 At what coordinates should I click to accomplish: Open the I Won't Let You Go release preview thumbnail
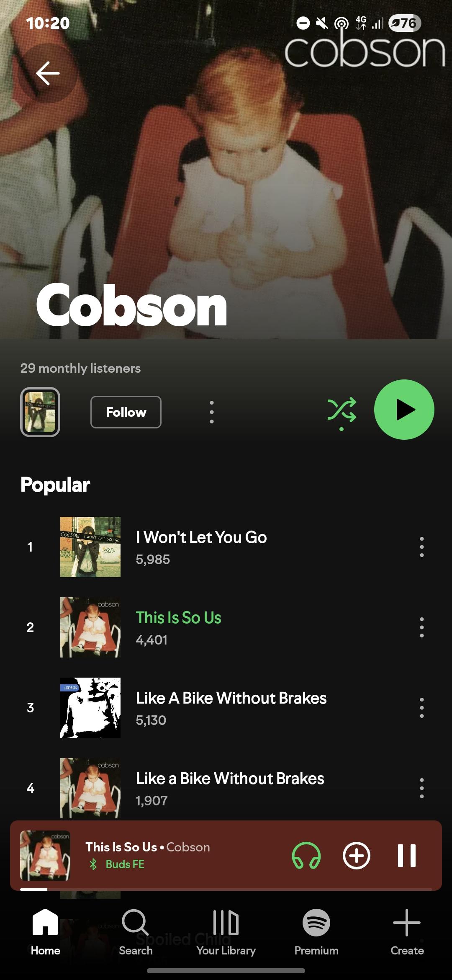coord(40,412)
